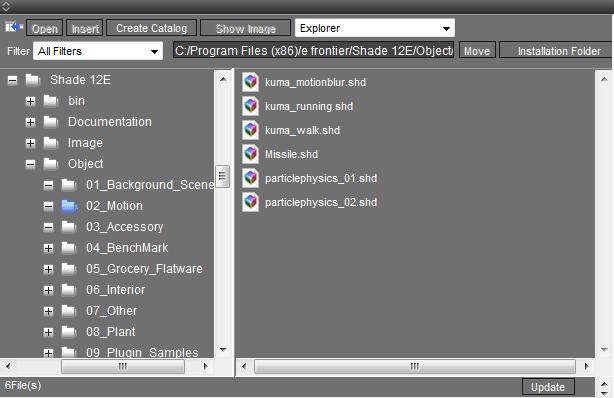Collapse the Object folder

point(31,164)
